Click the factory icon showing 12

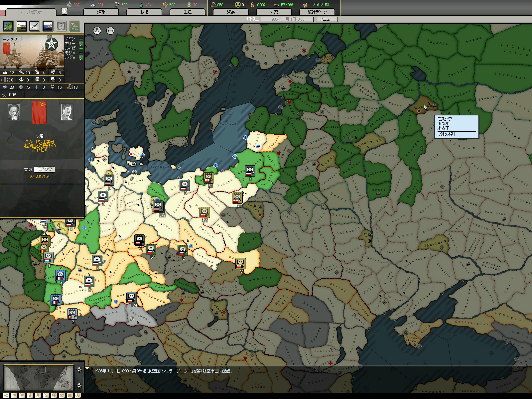(x=5, y=72)
